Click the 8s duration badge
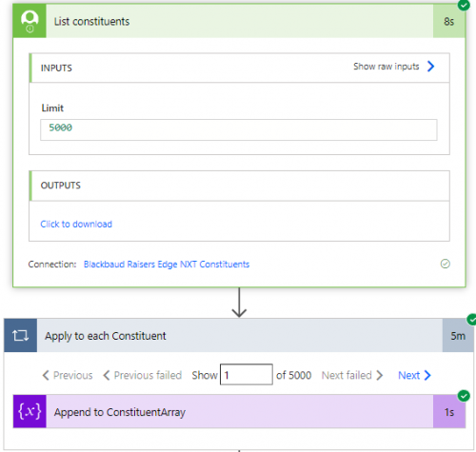 pyautogui.click(x=449, y=21)
